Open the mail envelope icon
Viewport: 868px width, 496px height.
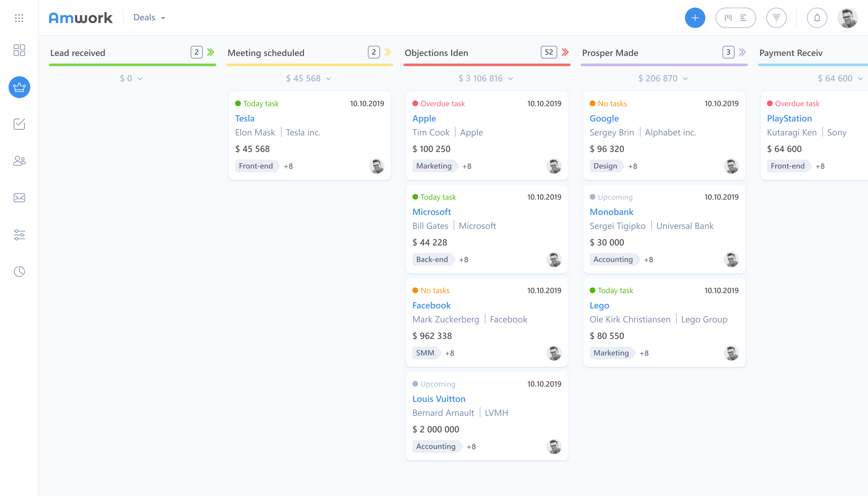click(x=19, y=198)
